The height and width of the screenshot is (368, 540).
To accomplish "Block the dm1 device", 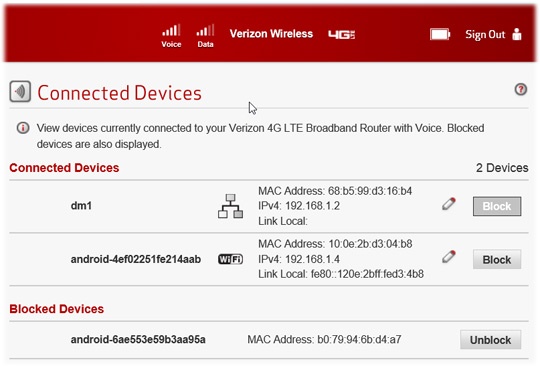I will (497, 206).
